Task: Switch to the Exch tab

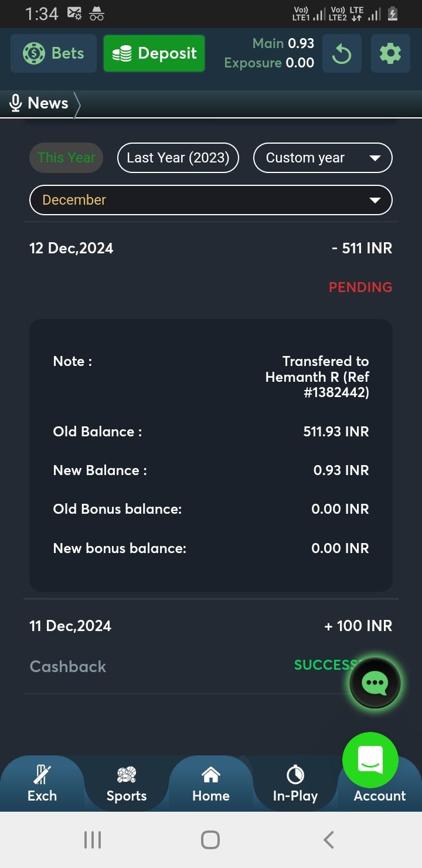Action: point(42,784)
